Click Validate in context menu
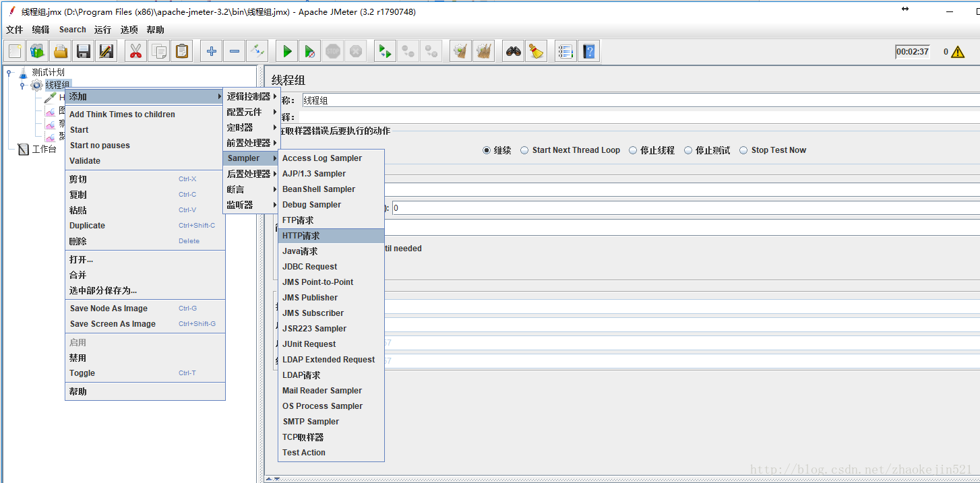 point(145,161)
